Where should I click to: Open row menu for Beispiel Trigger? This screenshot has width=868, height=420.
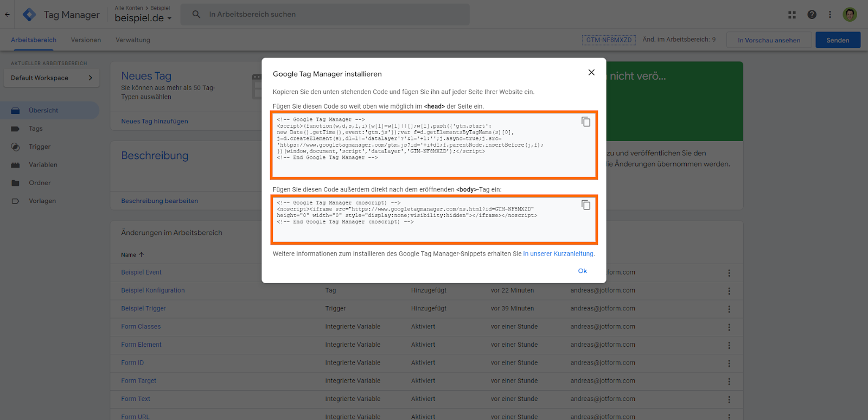(729, 309)
